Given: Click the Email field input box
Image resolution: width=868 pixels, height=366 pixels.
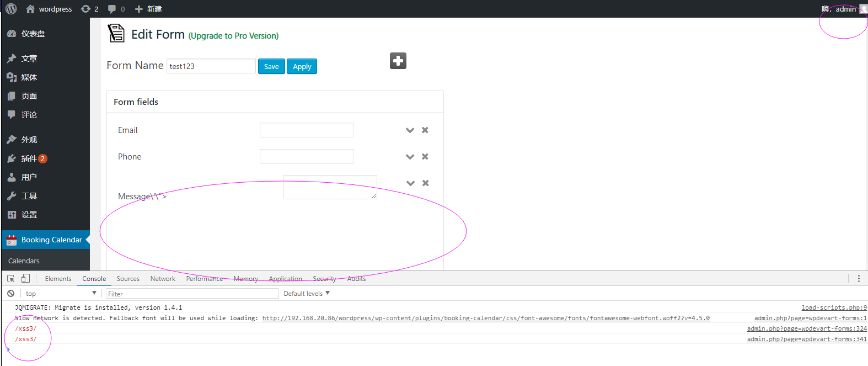Looking at the screenshot, I should click(307, 130).
